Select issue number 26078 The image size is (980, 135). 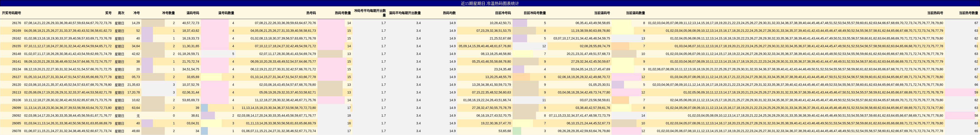tap(16, 131)
